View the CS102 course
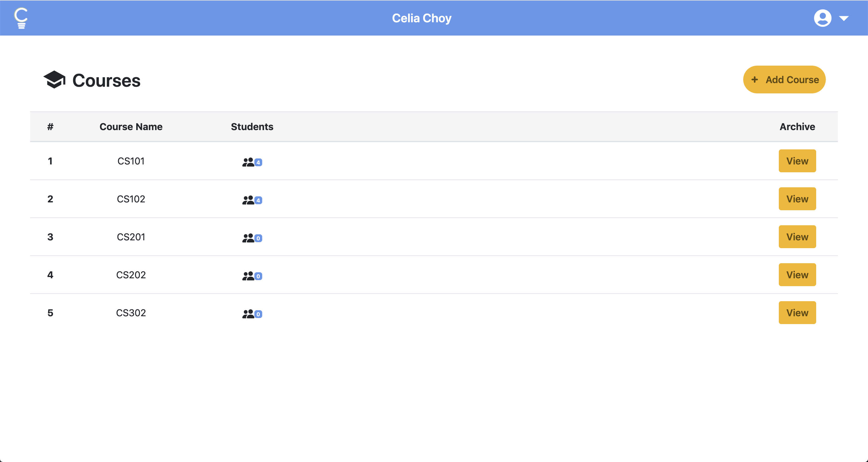Image resolution: width=868 pixels, height=462 pixels. click(x=797, y=199)
